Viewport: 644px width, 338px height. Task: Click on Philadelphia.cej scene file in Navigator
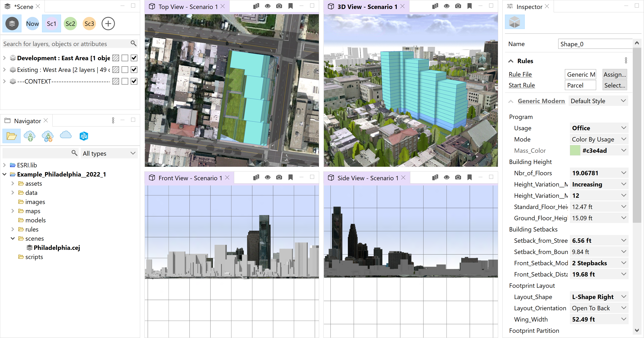[57, 248]
